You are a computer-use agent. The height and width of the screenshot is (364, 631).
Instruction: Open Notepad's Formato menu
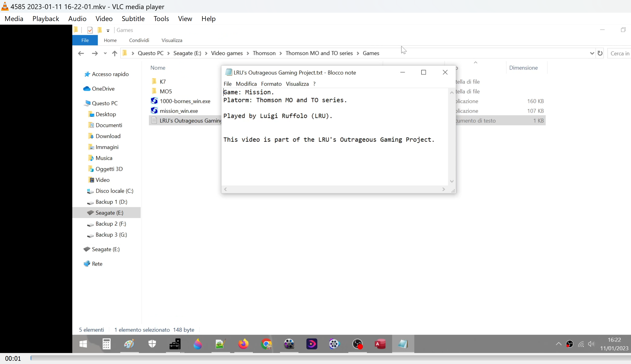pos(271,84)
